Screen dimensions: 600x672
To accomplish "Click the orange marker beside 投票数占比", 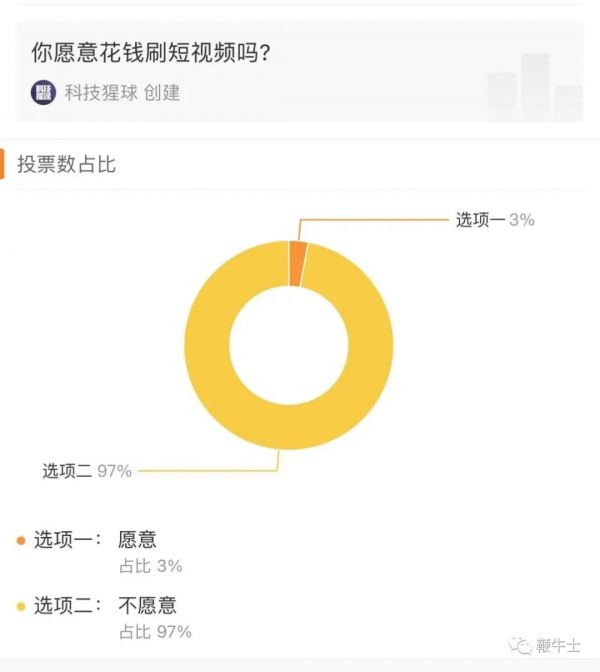I will [x=3, y=164].
